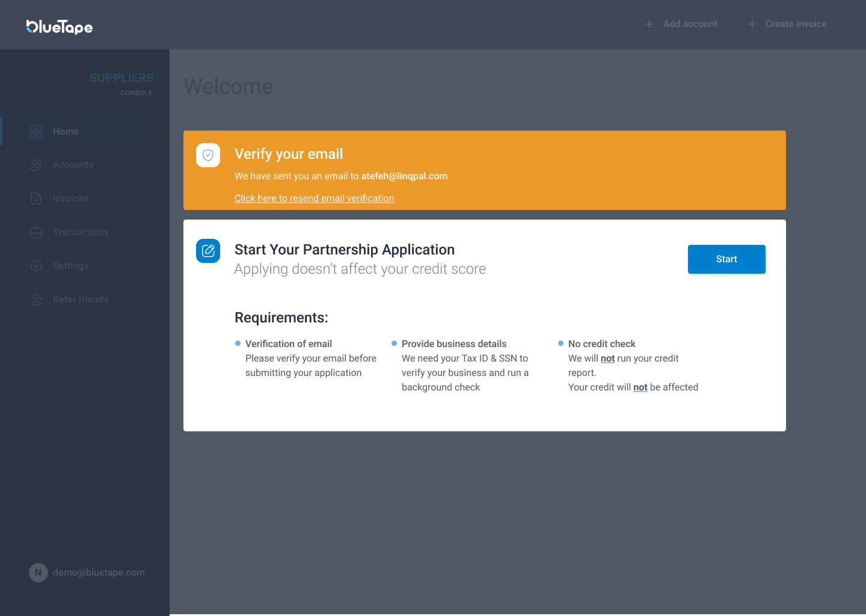This screenshot has height=616, width=866.
Task: Click the plus icon beside Add account
Action: click(649, 24)
